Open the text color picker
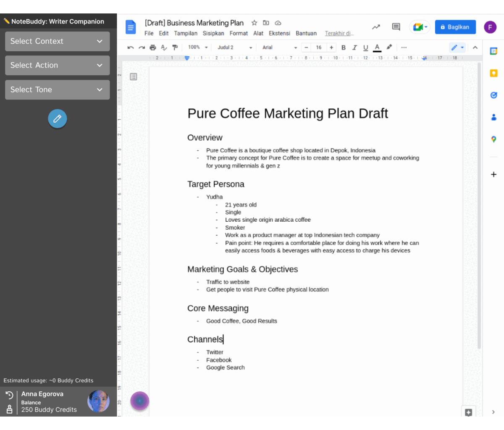Viewport: 504px width, 430px height. [377, 47]
